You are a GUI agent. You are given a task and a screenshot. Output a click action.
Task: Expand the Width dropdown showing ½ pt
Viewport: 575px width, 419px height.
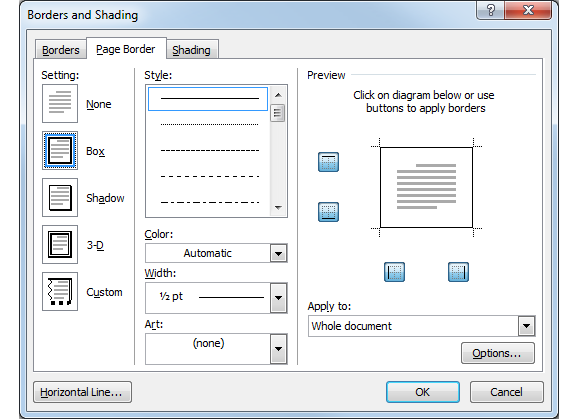coord(216,297)
